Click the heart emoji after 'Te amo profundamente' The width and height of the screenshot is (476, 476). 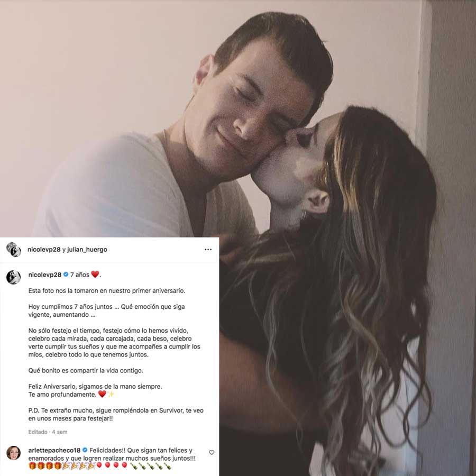pos(102,394)
